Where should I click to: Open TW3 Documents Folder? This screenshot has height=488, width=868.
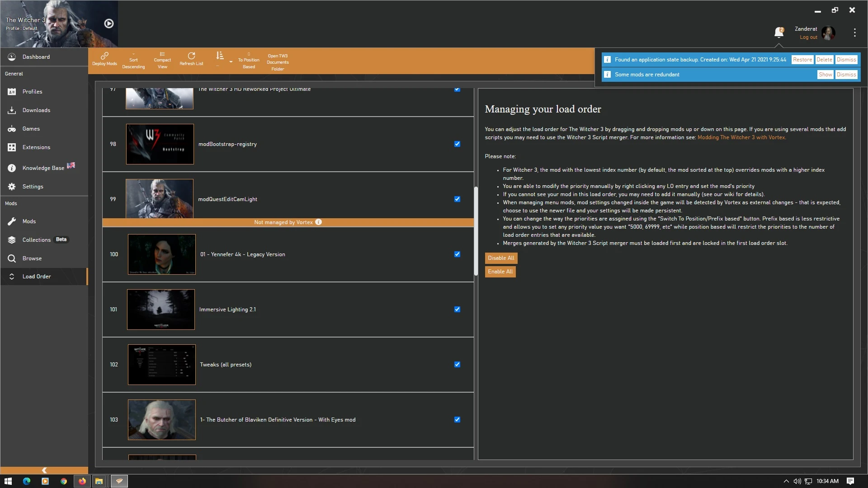click(x=278, y=62)
